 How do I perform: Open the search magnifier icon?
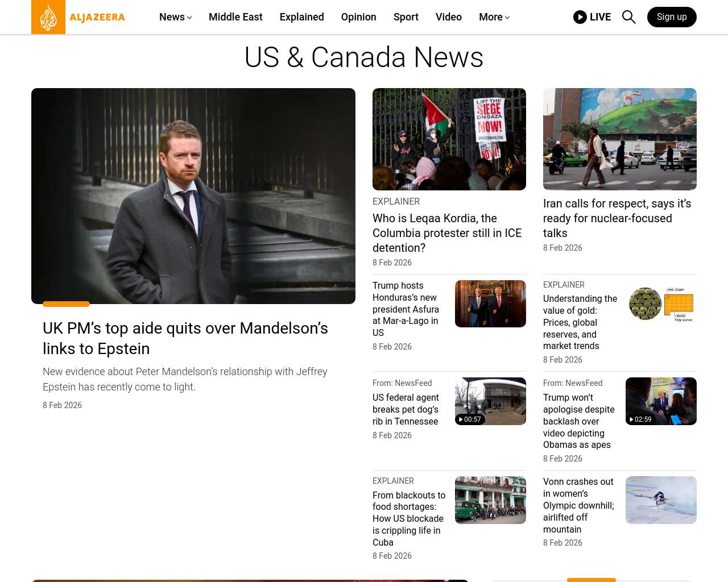[x=628, y=17]
